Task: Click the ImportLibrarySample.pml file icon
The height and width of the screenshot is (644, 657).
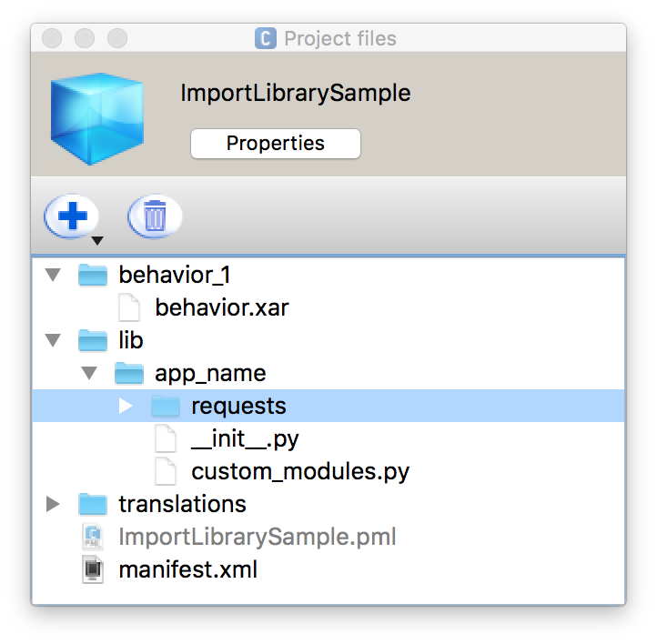Action: tap(93, 537)
